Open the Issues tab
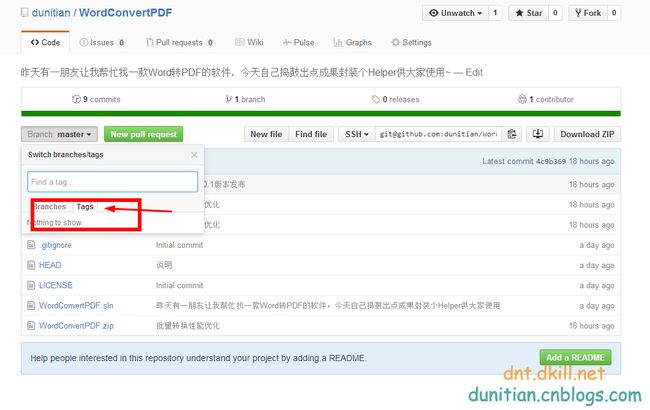Image resolution: width=650 pixels, height=410 pixels. click(x=102, y=42)
